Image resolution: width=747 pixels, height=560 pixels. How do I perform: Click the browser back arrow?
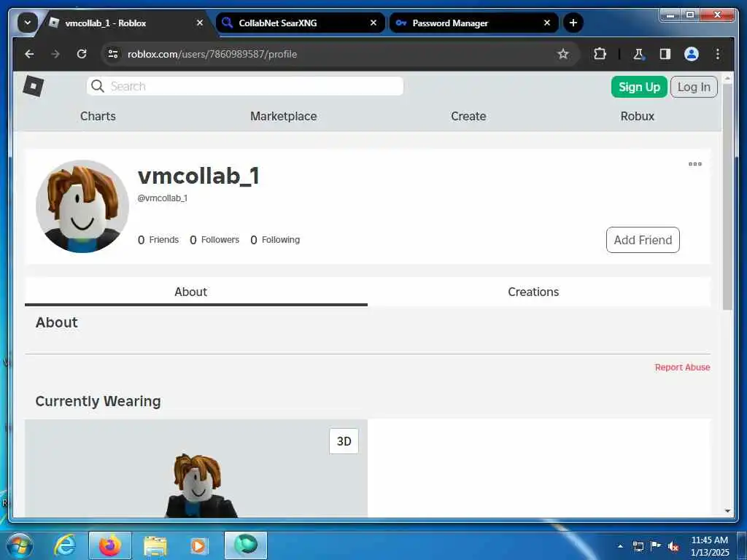(x=29, y=54)
